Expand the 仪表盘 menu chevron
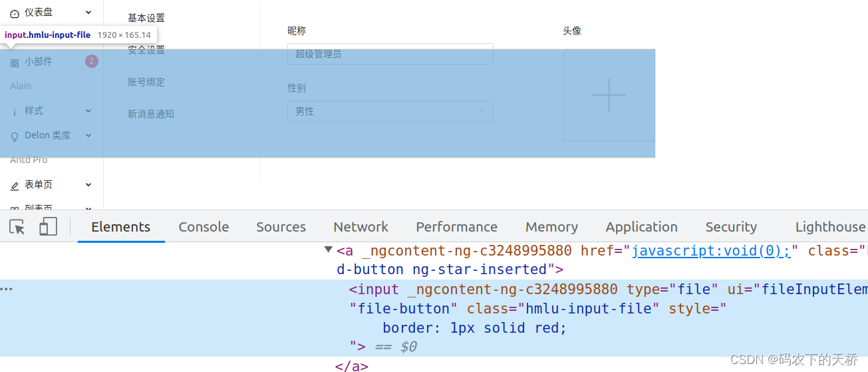Screen dimensions: 868x372 [89, 12]
